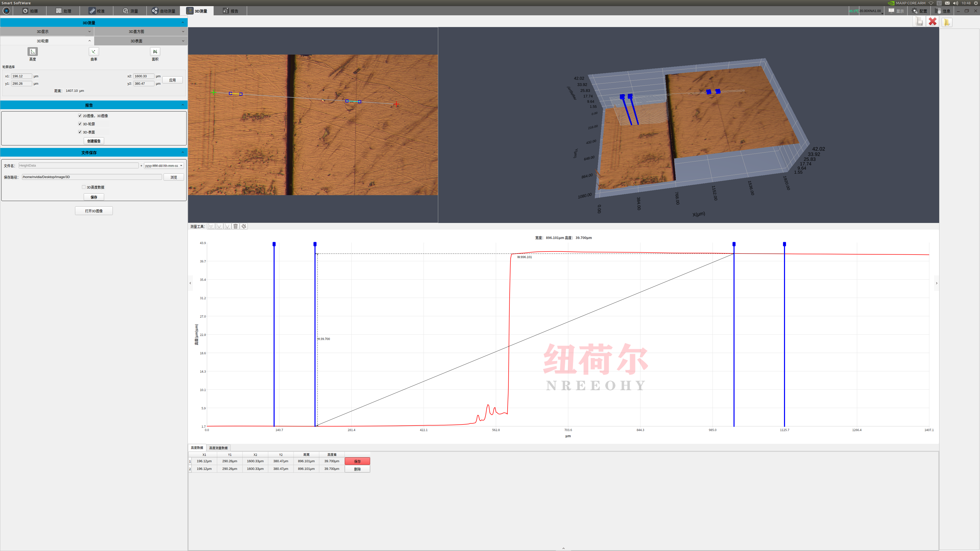Image resolution: width=980 pixels, height=551 pixels.
Task: Click the 打开3D图像 button
Action: tap(94, 211)
